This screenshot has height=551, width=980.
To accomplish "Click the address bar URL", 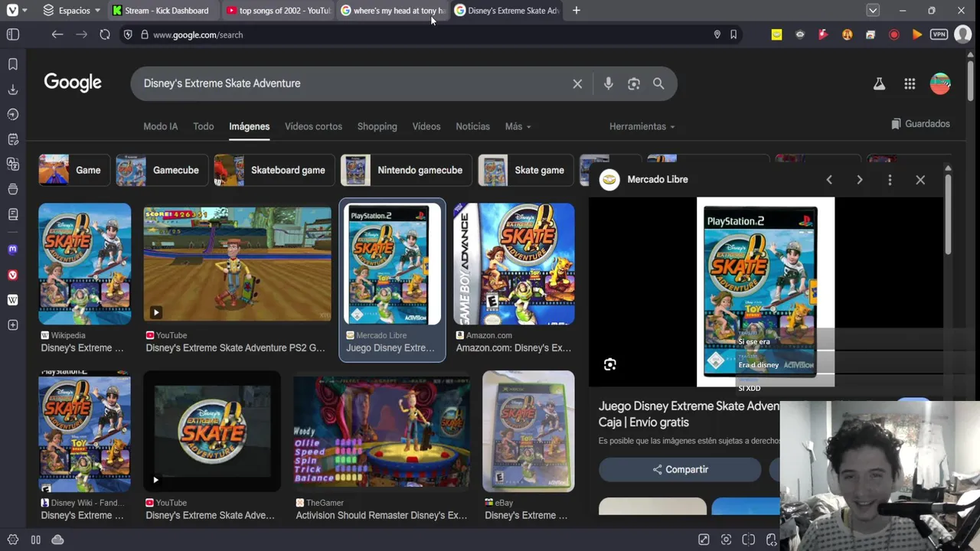I will (198, 34).
